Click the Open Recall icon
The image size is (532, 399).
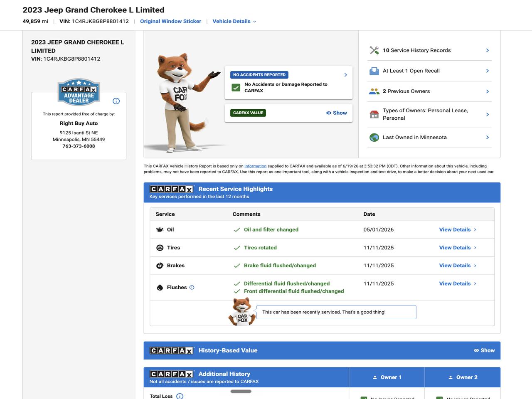click(x=374, y=71)
